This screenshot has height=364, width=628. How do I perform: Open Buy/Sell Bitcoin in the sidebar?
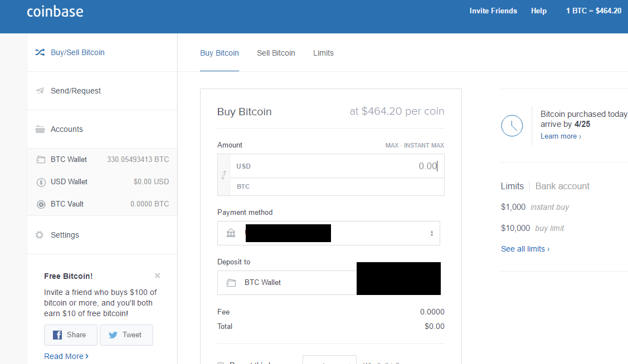coord(102,52)
